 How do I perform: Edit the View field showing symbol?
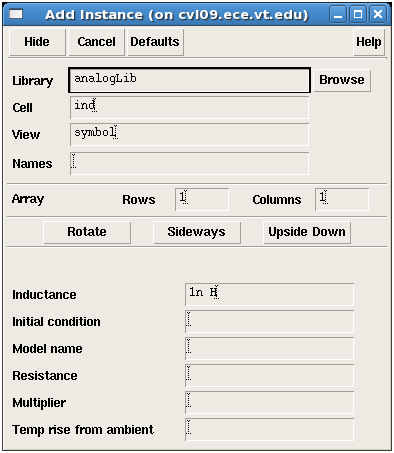click(x=189, y=134)
